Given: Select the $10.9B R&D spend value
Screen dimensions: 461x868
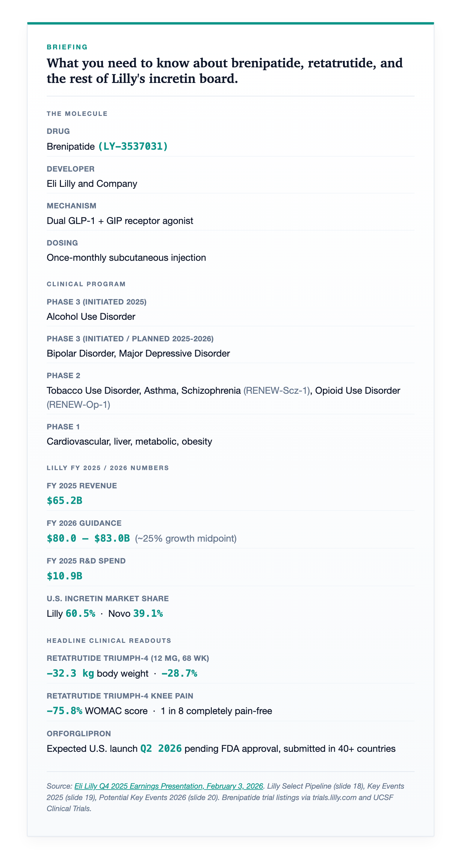Looking at the screenshot, I should [65, 576].
